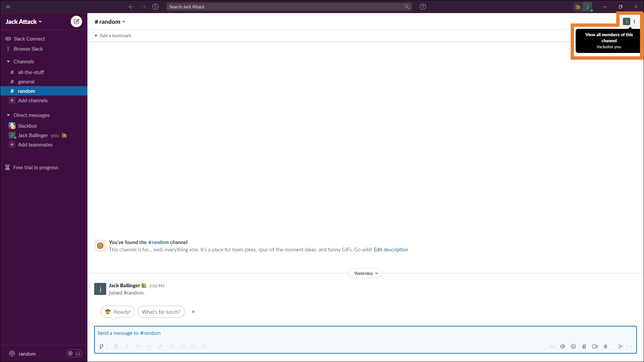Toggle code block formatting

(204, 347)
